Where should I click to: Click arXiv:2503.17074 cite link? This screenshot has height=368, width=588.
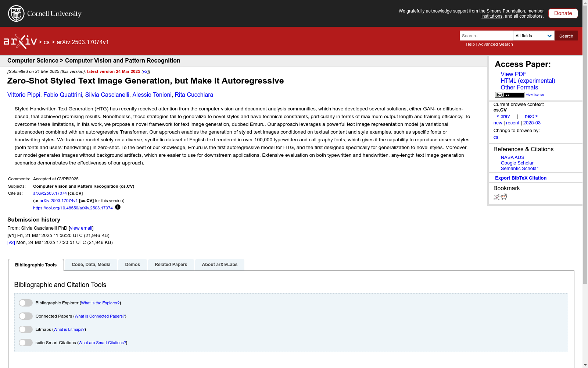click(50, 193)
